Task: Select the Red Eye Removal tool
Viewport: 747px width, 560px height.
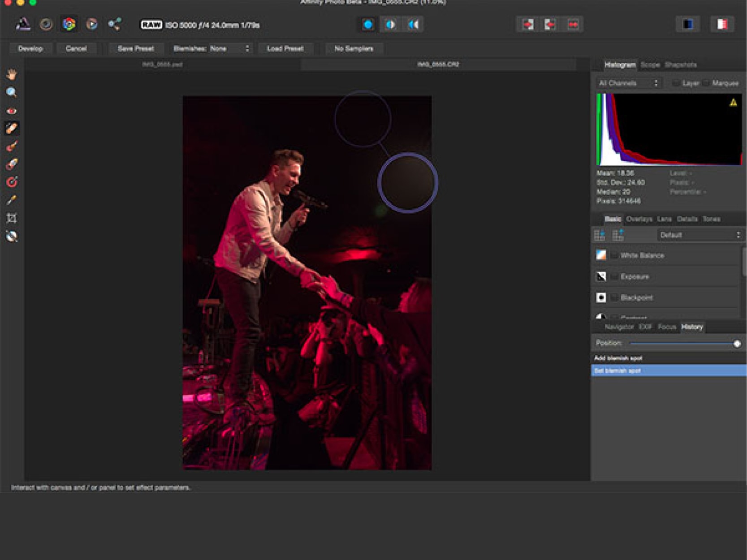Action: (x=12, y=111)
